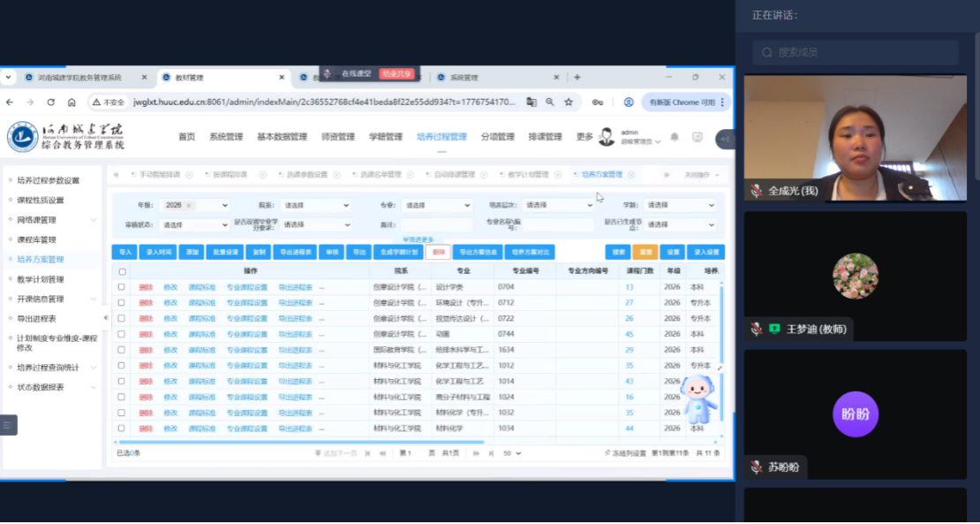Click the Chrome profile avatar icon
Screen dimensions: 980x524
(629, 103)
